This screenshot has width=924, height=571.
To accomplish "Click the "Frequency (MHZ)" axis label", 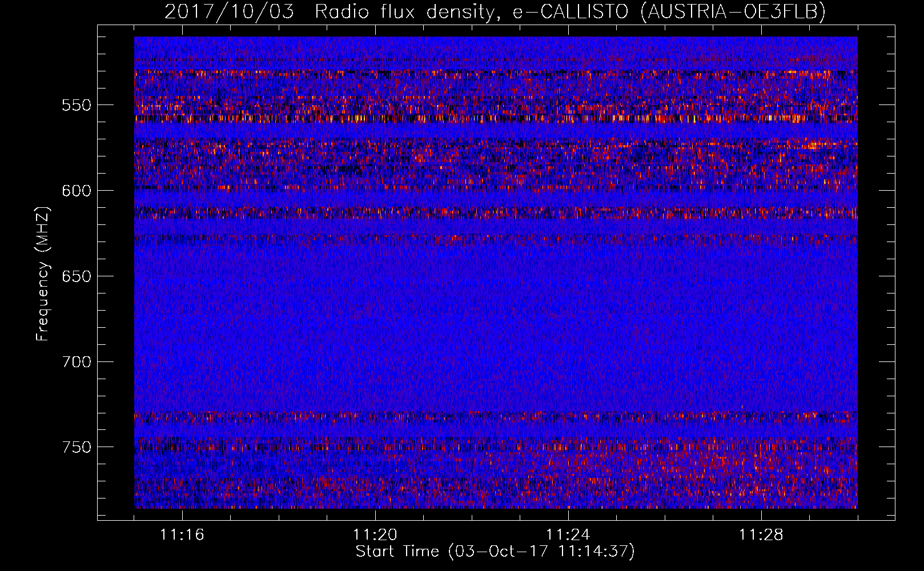I will point(43,274).
